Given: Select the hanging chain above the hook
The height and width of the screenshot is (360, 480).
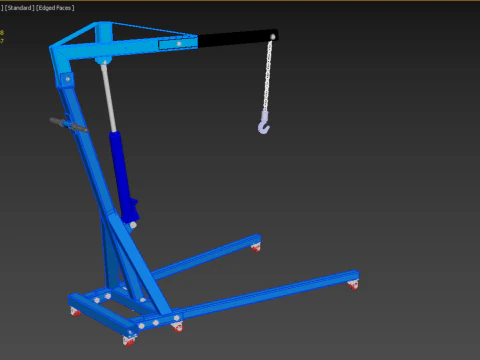Looking at the screenshot, I should coord(268,76).
